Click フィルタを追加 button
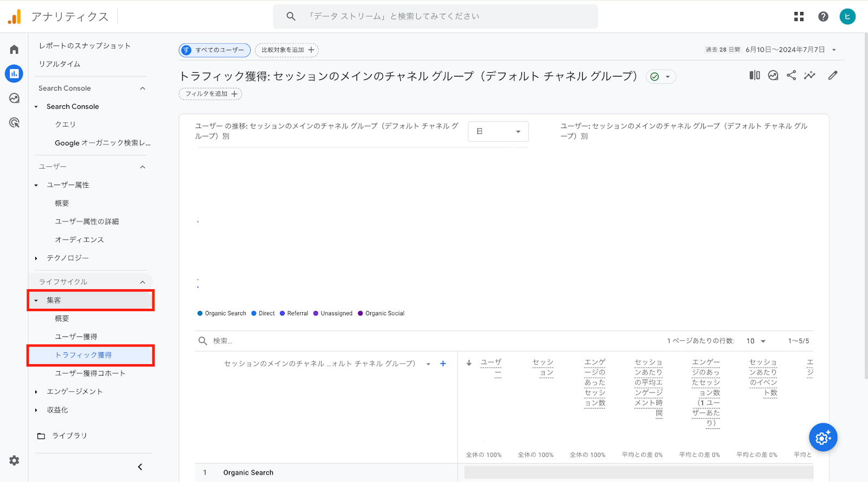 (x=210, y=94)
